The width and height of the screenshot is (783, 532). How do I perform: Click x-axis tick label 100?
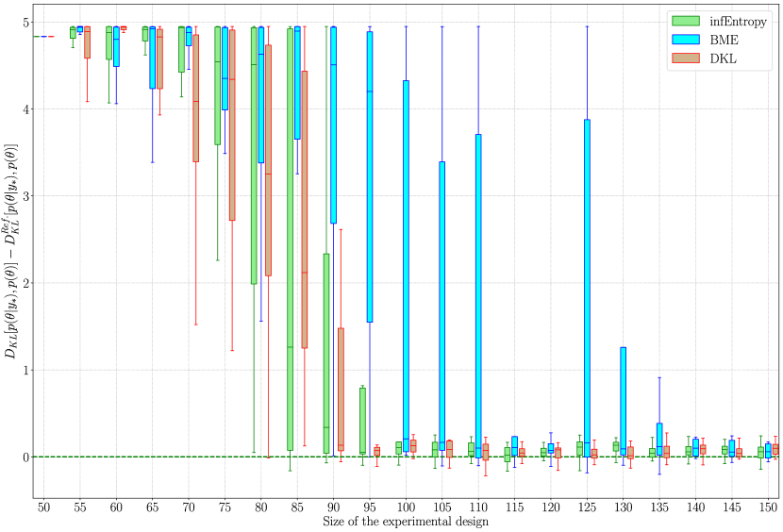(406, 507)
